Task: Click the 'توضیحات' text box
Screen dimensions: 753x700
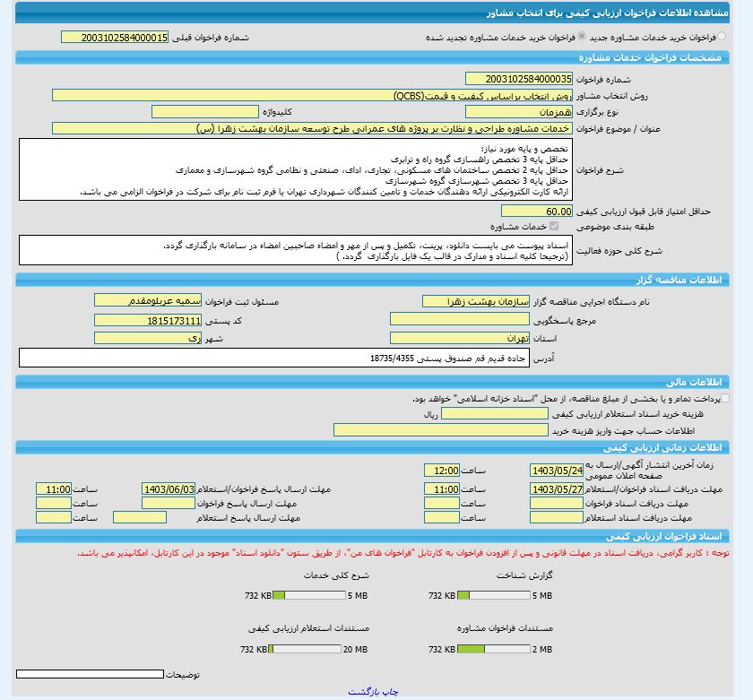Action: (x=90, y=674)
